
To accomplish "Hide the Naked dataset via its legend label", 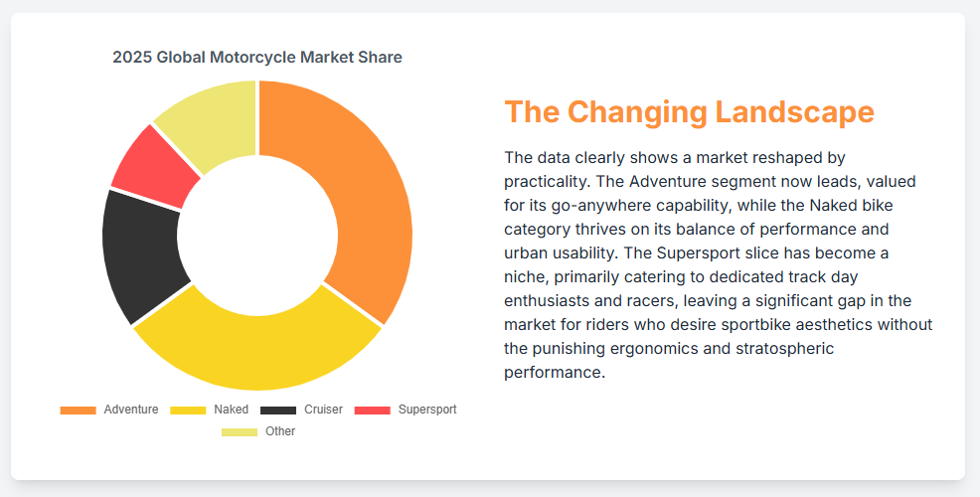I will 231,410.
